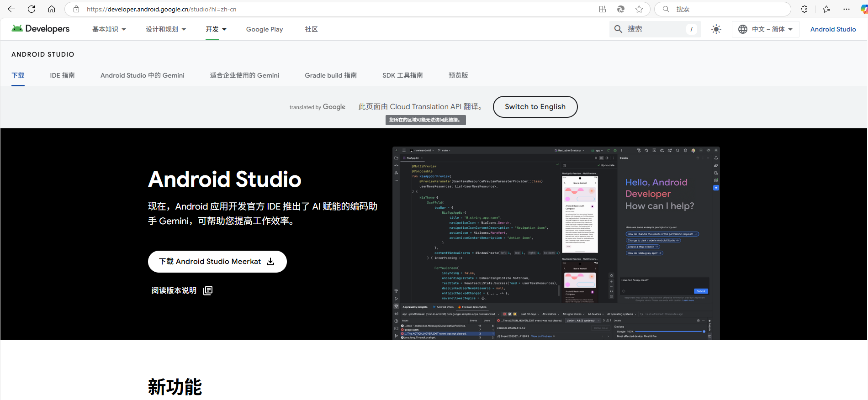
Task: Go back with the browser back arrow
Action: [11, 9]
